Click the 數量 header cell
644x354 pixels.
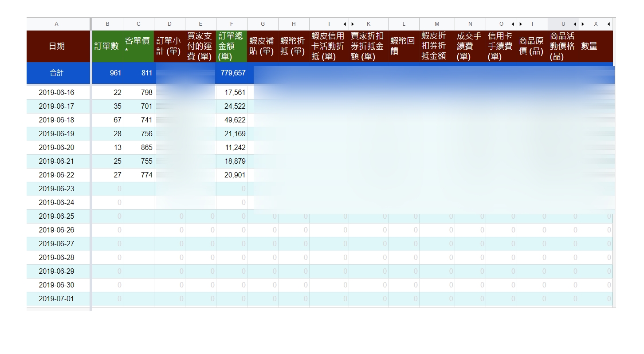click(595, 46)
